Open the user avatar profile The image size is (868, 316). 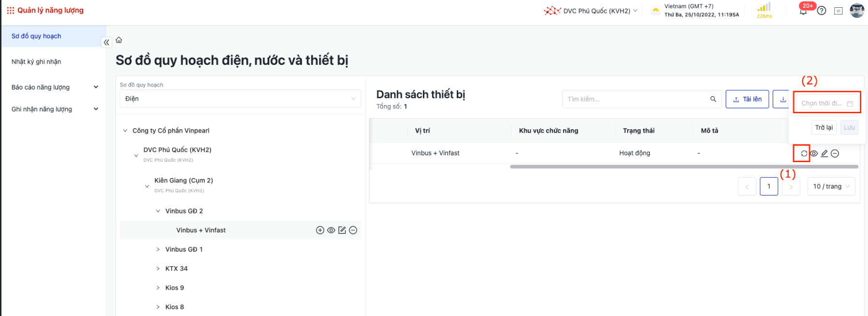(x=857, y=10)
